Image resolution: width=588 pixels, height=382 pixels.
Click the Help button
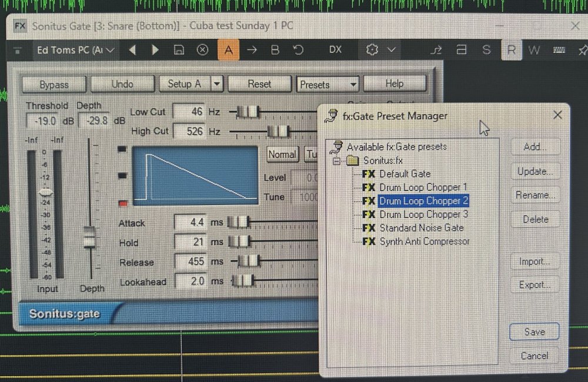click(395, 83)
